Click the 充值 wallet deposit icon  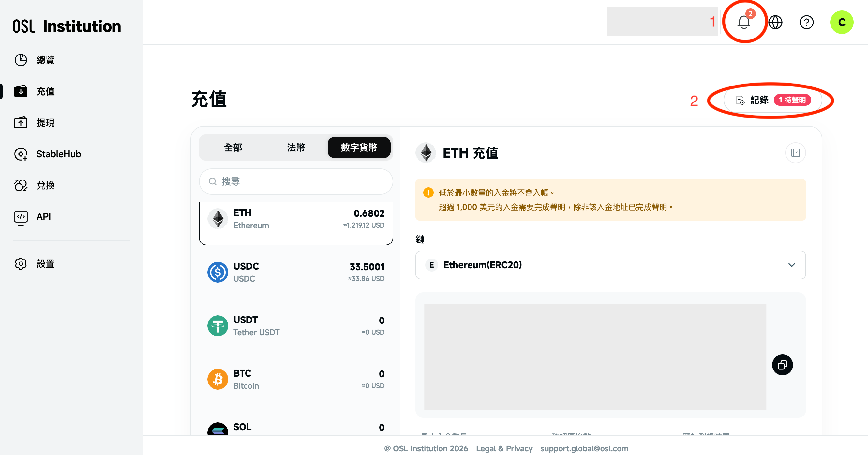pyautogui.click(x=21, y=91)
